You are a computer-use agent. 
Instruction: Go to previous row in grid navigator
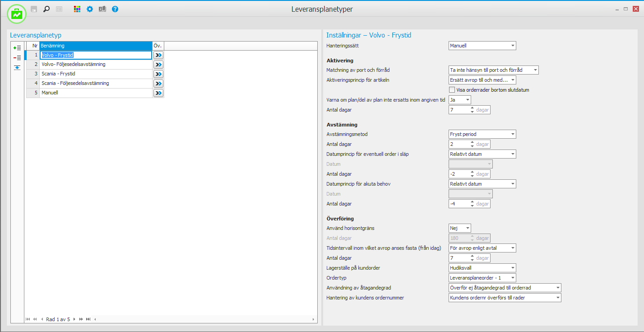click(x=42, y=319)
